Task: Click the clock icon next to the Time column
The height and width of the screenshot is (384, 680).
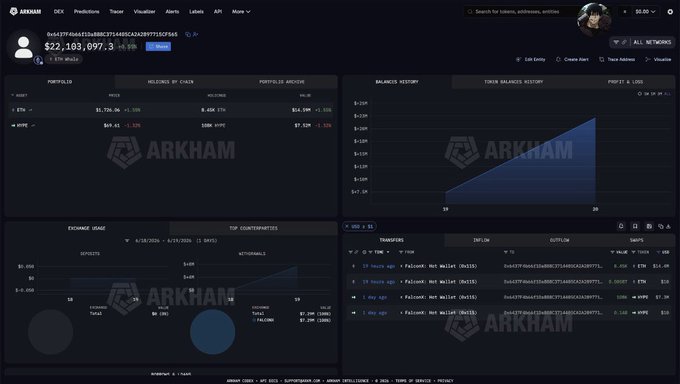Action: pyautogui.click(x=364, y=252)
